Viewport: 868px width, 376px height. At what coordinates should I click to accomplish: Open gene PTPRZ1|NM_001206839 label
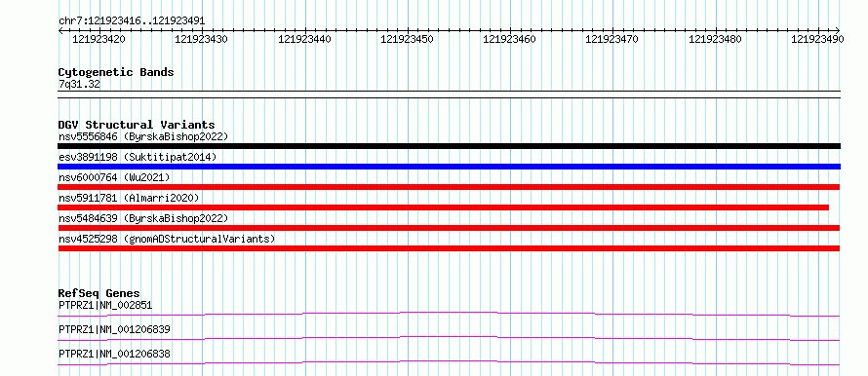[x=114, y=329]
